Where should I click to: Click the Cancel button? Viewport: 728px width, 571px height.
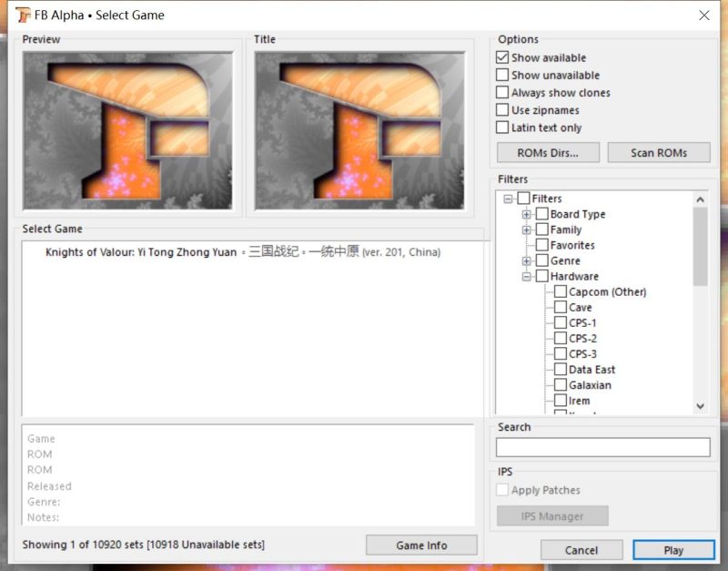pyautogui.click(x=581, y=550)
